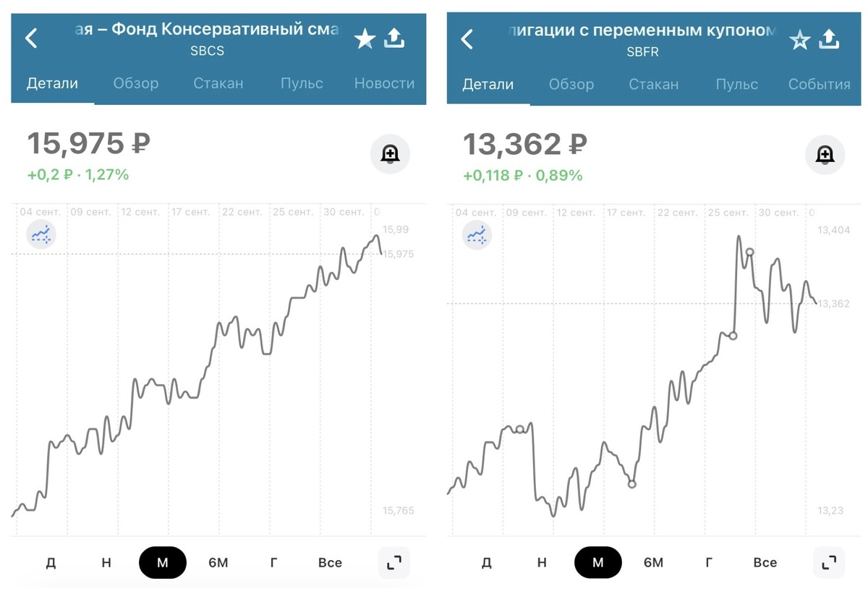
Task: Toggle favorite star for SBFR
Action: coord(799,40)
